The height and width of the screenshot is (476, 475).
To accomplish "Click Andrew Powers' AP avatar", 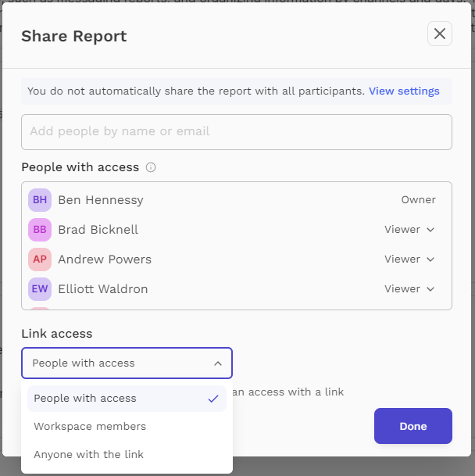I will point(40,259).
